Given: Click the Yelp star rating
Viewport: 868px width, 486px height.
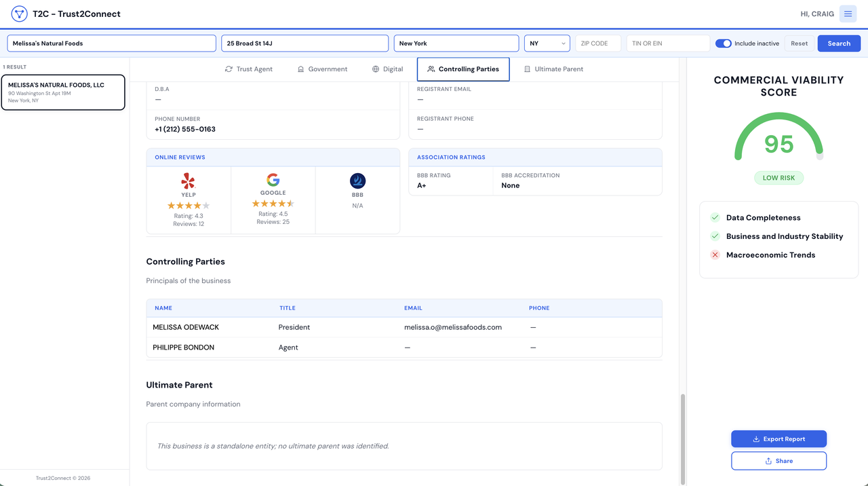Looking at the screenshot, I should [x=189, y=206].
